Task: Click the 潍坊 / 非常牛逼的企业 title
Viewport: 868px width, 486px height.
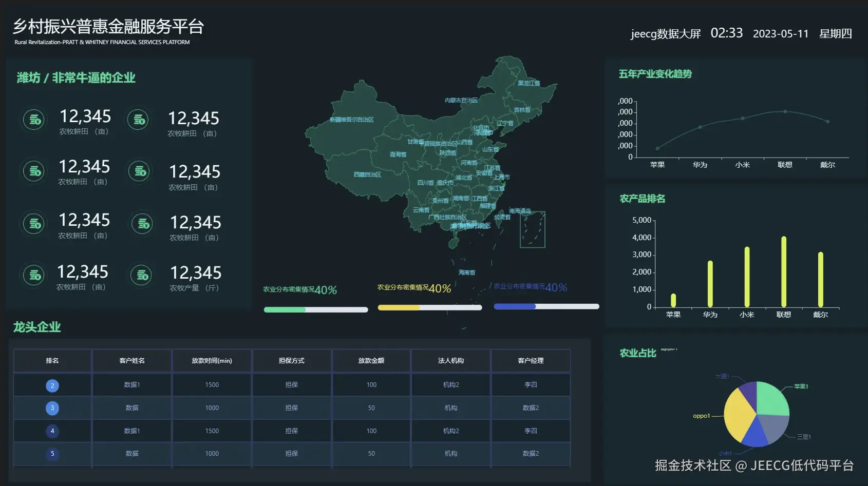Action: point(75,77)
